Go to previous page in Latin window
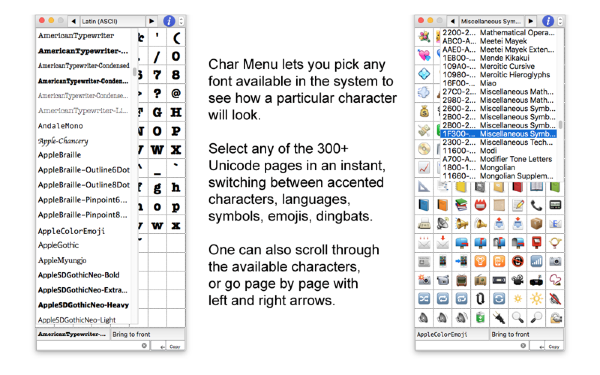Viewport: 600px width, 375px height. point(73,21)
